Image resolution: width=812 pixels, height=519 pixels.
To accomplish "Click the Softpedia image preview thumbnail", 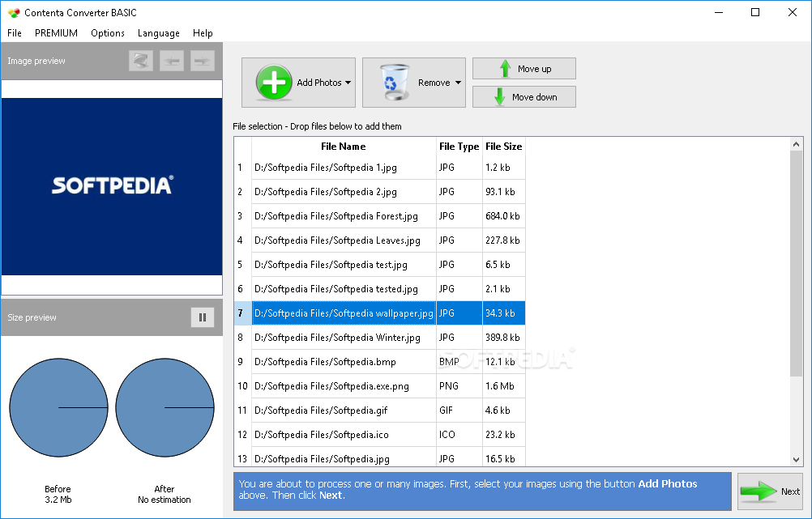I will tap(112, 187).
